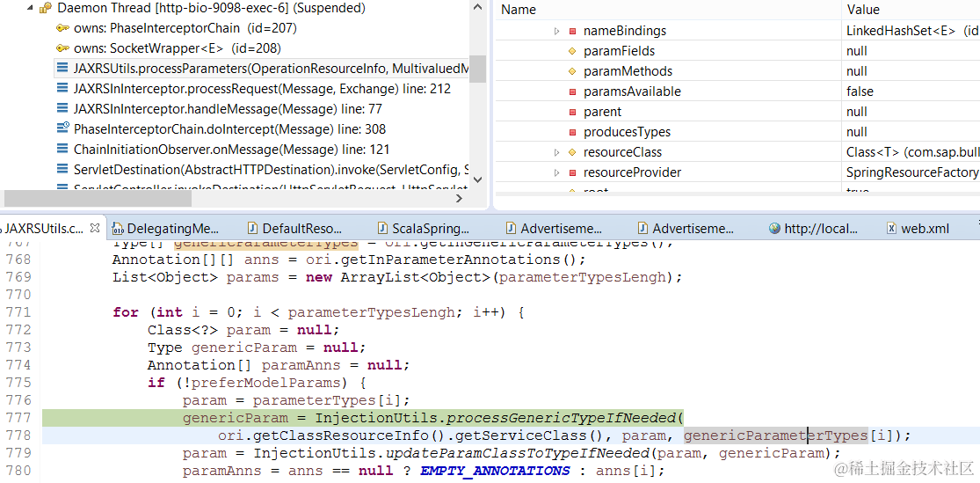The width and height of the screenshot is (980, 483).
Task: Select PhaseInterceptorChain.doIntercept line 308 frame
Action: [x=229, y=129]
